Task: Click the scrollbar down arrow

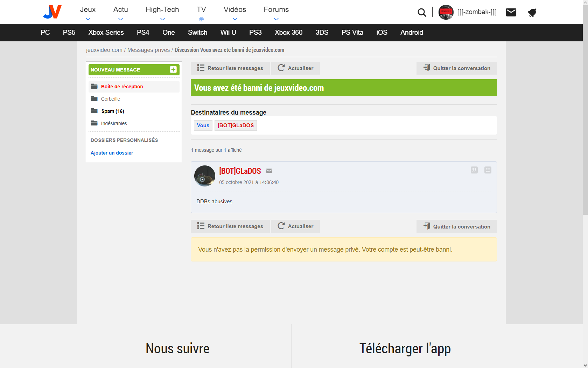Action: [585, 365]
